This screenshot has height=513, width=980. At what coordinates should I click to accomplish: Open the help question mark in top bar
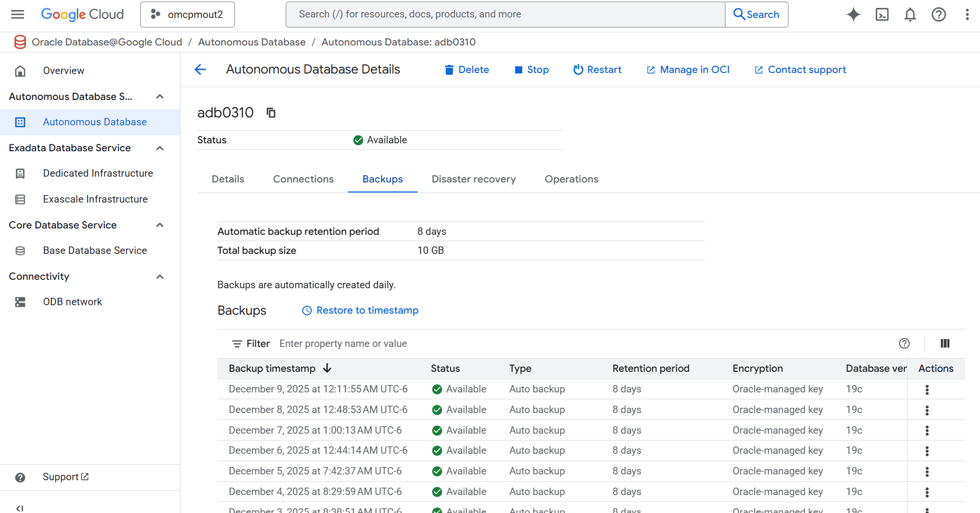[939, 14]
